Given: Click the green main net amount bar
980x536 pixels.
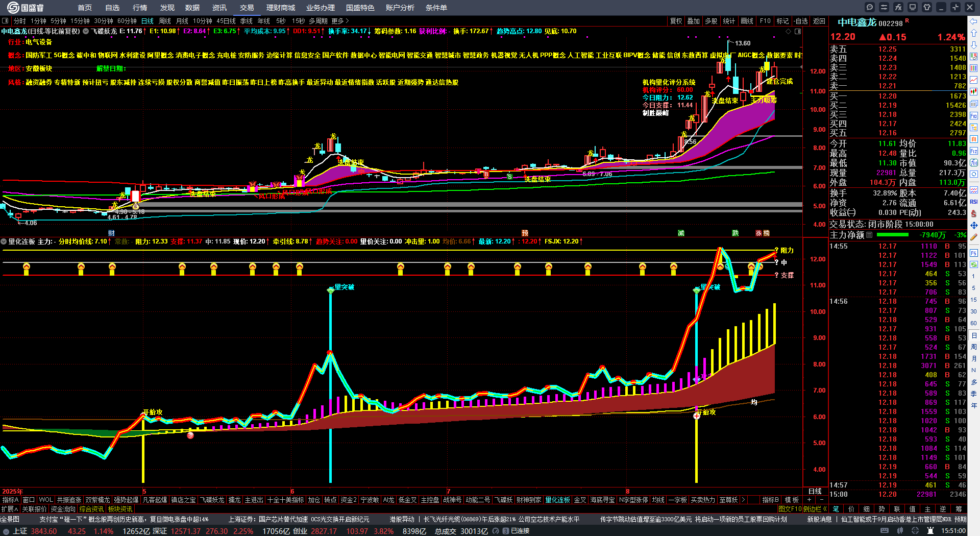Looking at the screenshot, I should (x=892, y=235).
